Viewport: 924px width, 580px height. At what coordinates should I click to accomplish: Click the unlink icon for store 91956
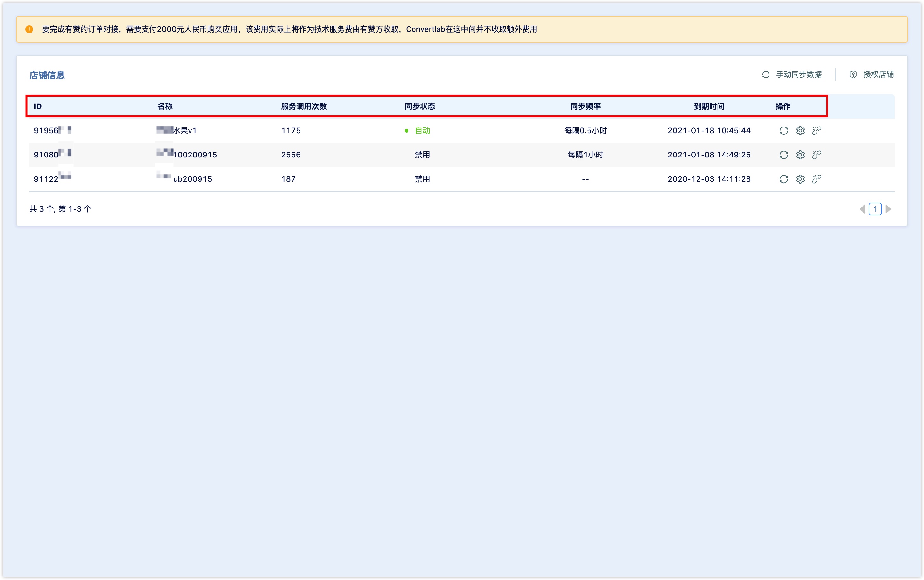coord(817,130)
